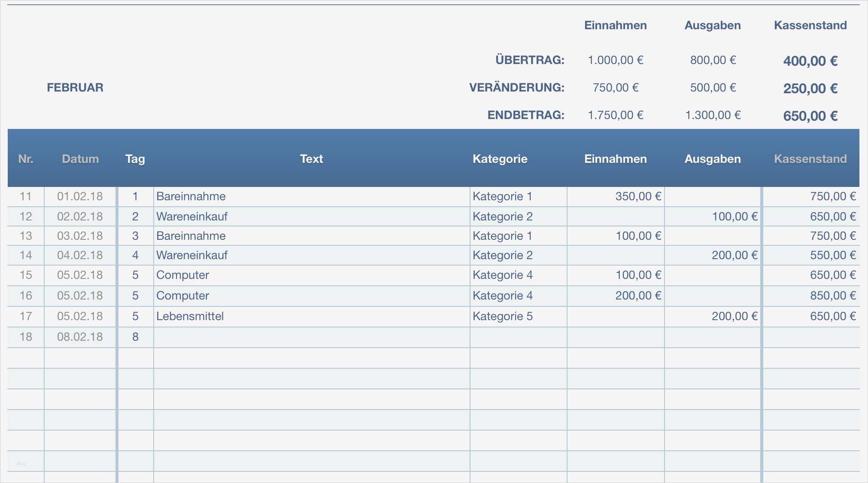Click the Lebensmittel text cell
The image size is (868, 483).
tap(190, 316)
